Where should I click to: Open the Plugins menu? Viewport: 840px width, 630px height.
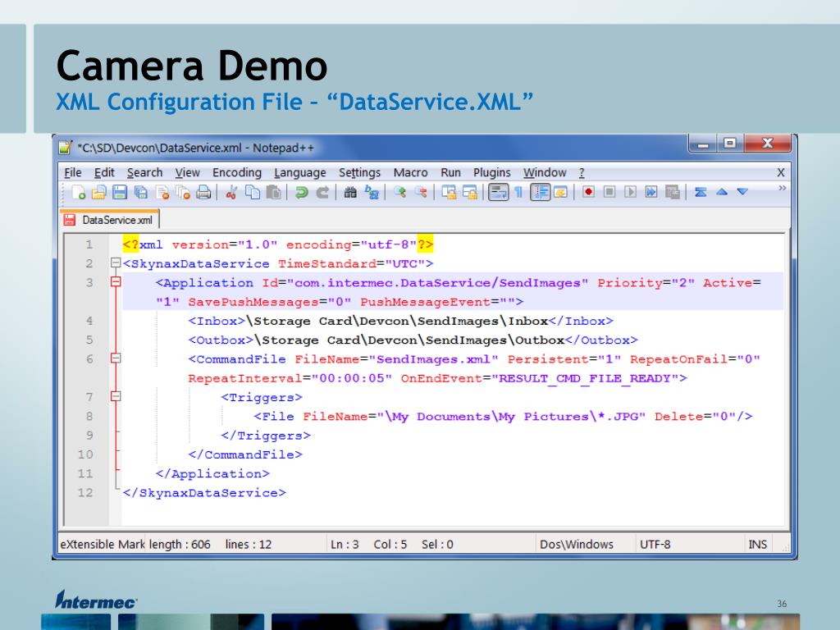point(491,172)
